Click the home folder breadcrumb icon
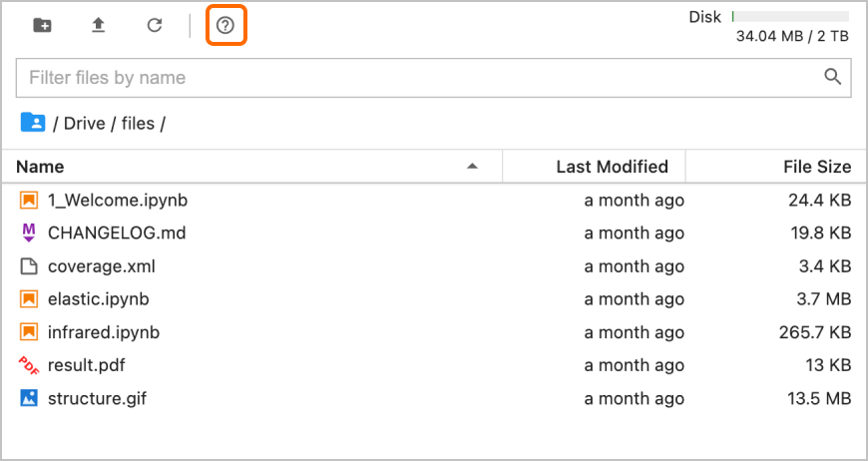This screenshot has height=461, width=868. [x=33, y=123]
